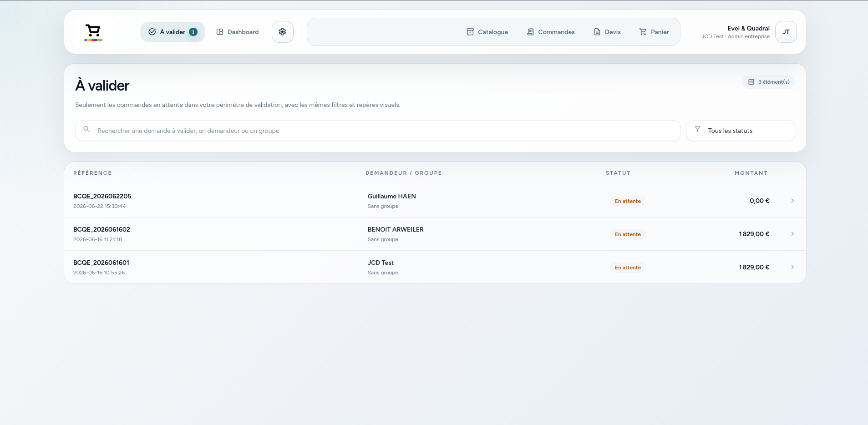The image size is (868, 425).
Task: Open the settings gear button
Action: coord(283,32)
